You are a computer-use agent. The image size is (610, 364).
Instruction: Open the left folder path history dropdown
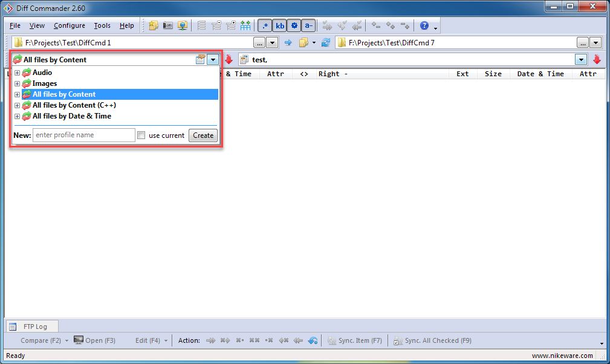[272, 43]
